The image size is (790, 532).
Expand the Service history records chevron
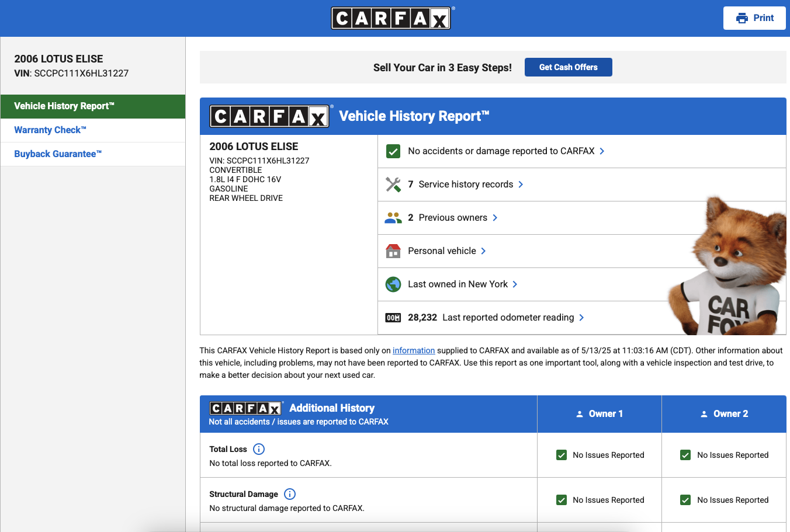pyautogui.click(x=521, y=185)
